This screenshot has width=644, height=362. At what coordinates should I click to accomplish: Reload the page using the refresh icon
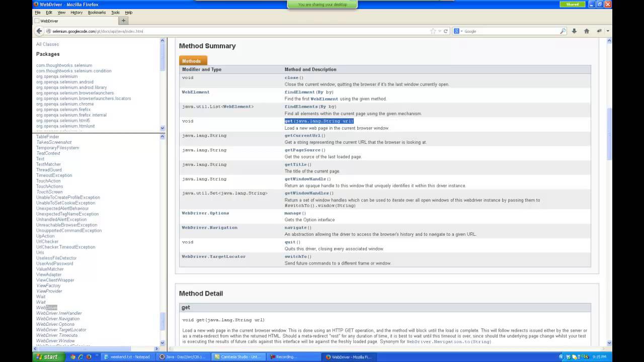click(445, 31)
